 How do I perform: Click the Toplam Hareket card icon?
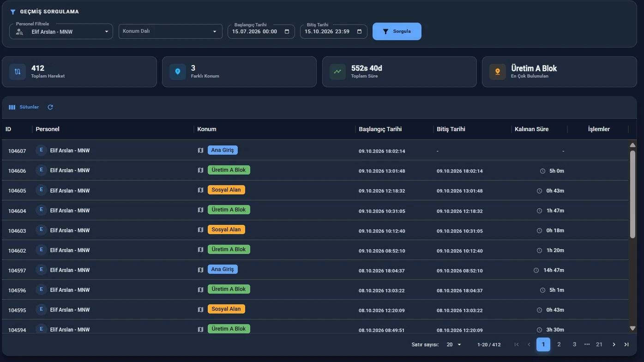pos(18,72)
